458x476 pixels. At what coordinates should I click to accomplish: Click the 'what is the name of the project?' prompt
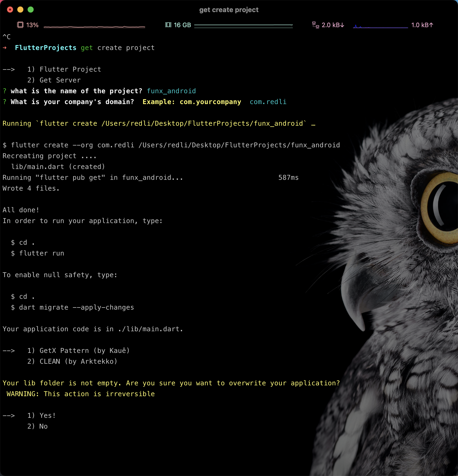76,91
